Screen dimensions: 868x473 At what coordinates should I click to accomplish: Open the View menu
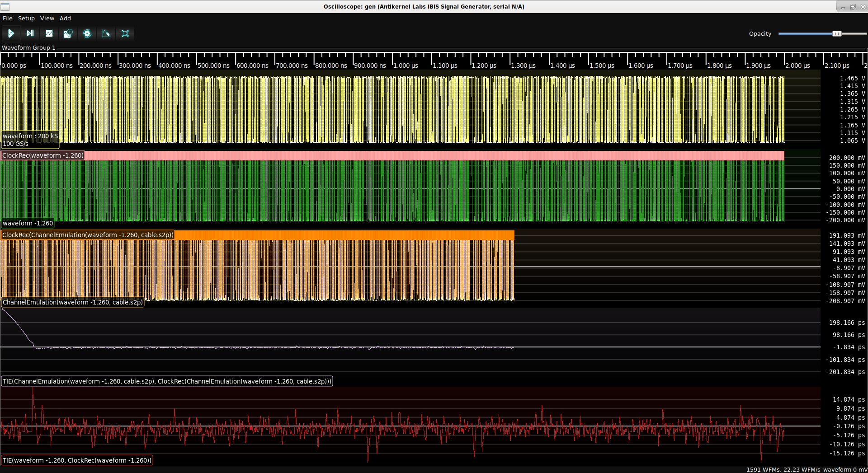tap(47, 19)
